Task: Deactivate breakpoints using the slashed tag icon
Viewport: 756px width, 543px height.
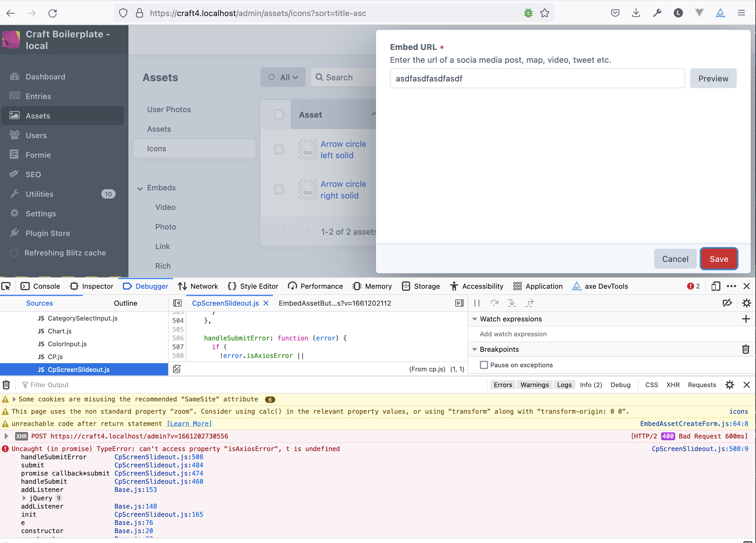Action: (727, 303)
